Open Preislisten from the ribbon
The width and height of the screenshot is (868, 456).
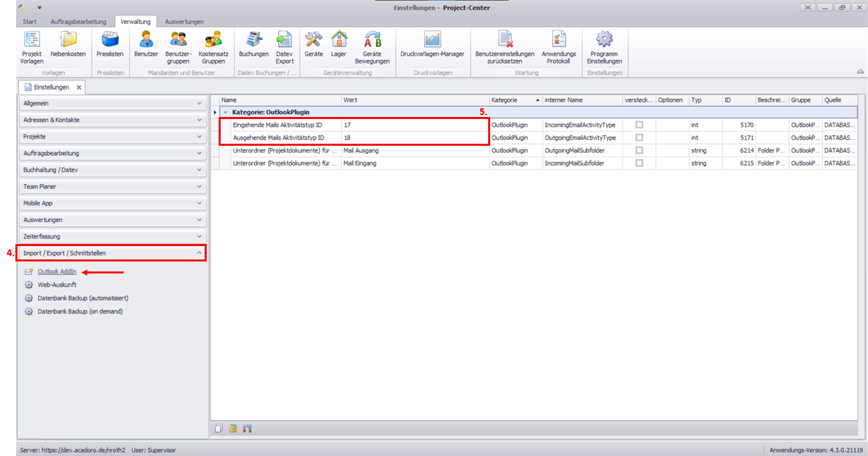coord(110,47)
